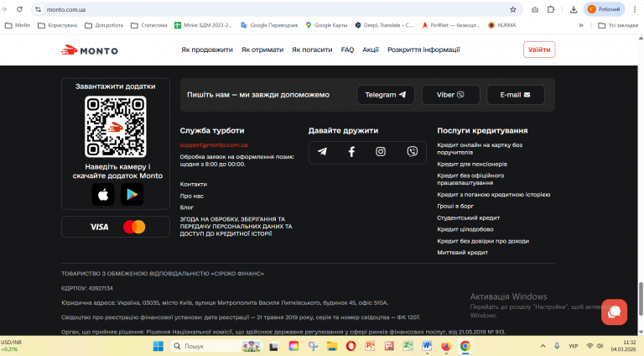644x356 pixels.
Task: Open Гроші в борг link
Action: tap(455, 206)
